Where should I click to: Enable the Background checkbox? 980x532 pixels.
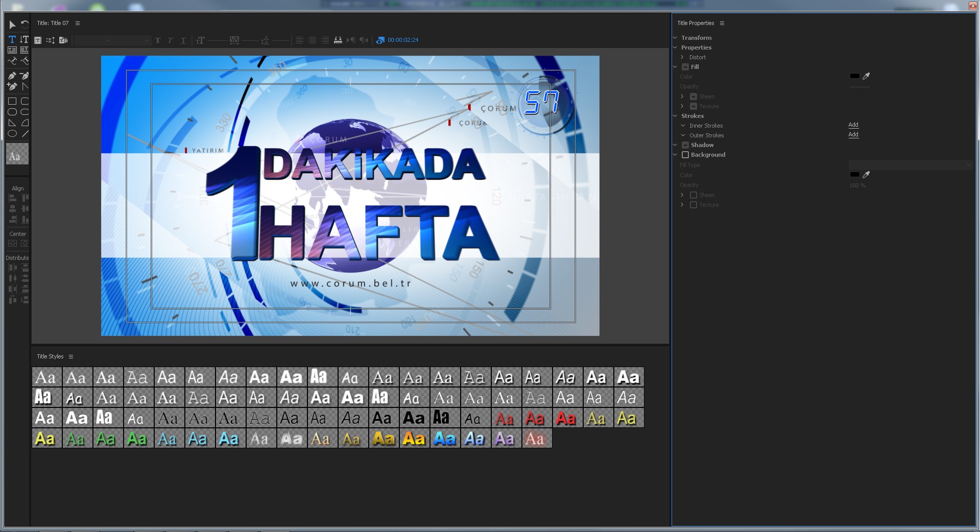coord(685,155)
